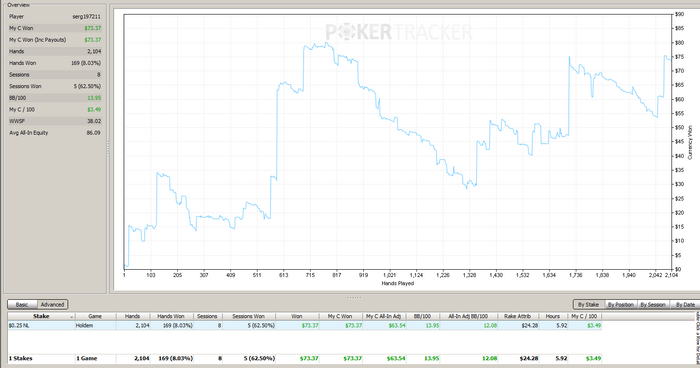Switch to the Basic view tab
700x368 pixels.
(22, 305)
